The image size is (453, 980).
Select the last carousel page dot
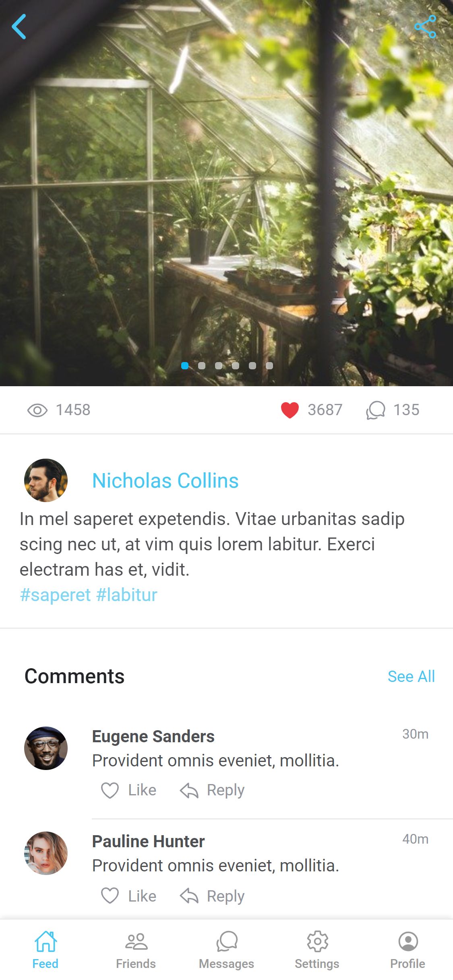(x=269, y=366)
